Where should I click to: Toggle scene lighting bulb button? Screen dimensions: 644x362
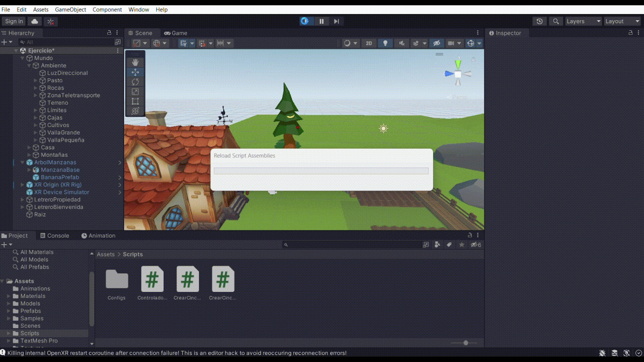click(385, 43)
